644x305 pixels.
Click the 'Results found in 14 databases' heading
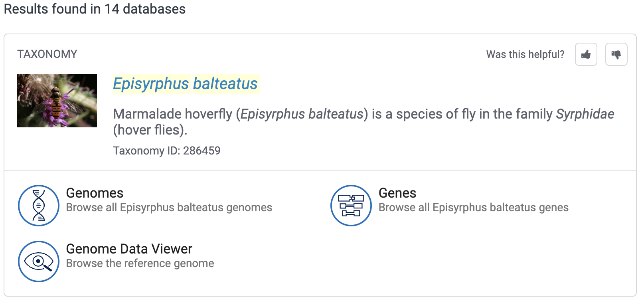click(95, 9)
